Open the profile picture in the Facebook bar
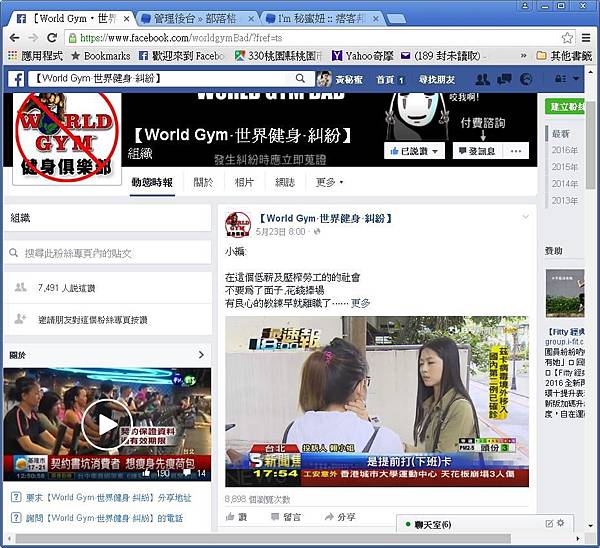Viewport: 600px width, 548px height. [x=324, y=79]
